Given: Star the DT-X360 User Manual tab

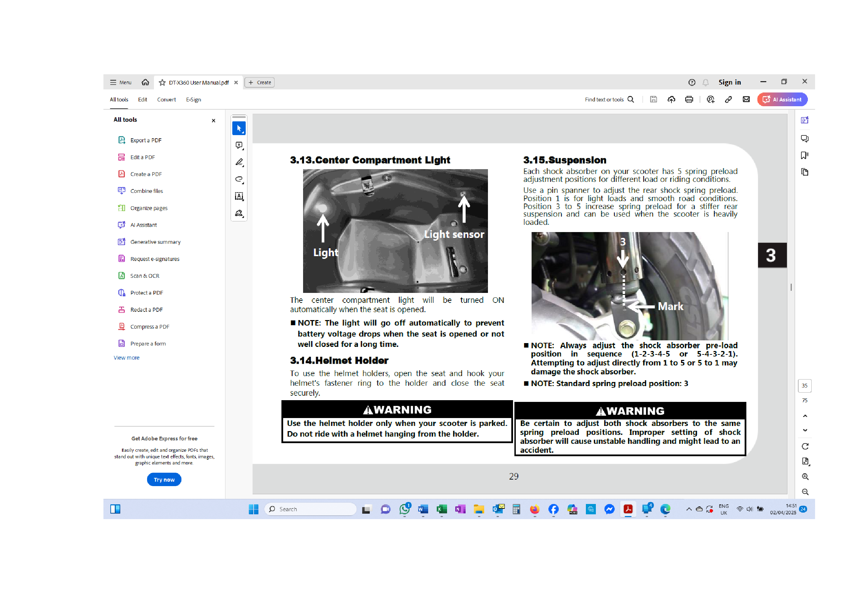Looking at the screenshot, I should [162, 83].
